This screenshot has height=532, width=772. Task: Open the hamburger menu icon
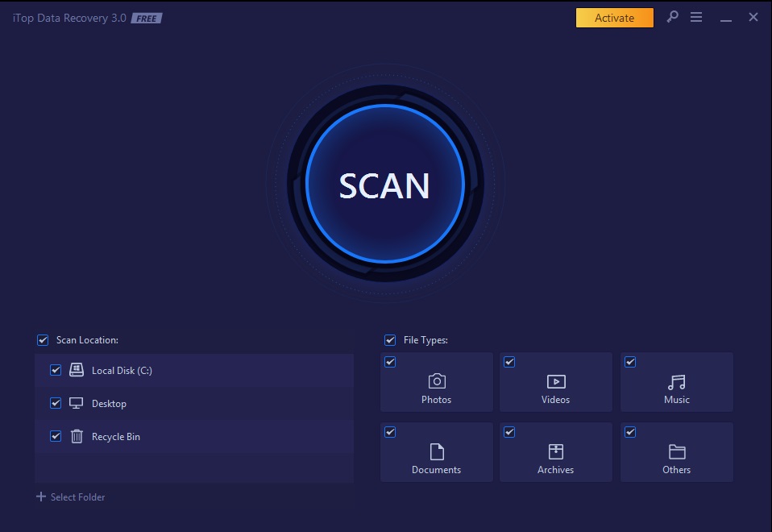click(696, 17)
